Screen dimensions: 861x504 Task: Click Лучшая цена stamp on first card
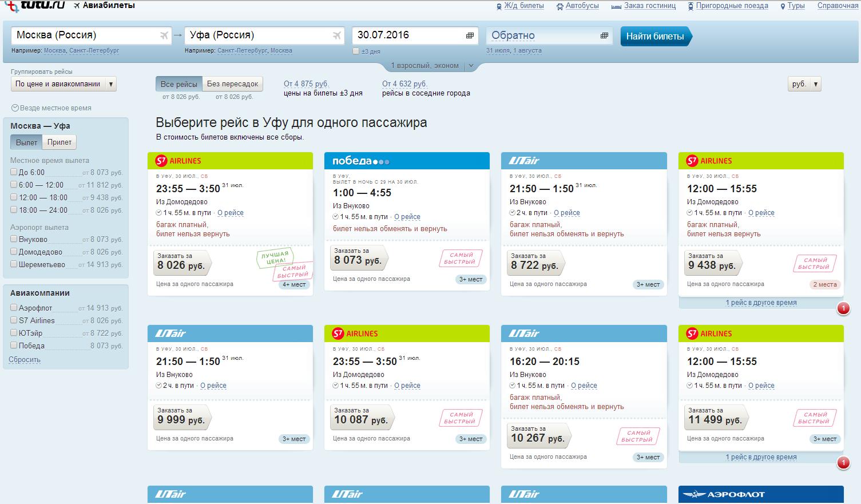(x=275, y=258)
